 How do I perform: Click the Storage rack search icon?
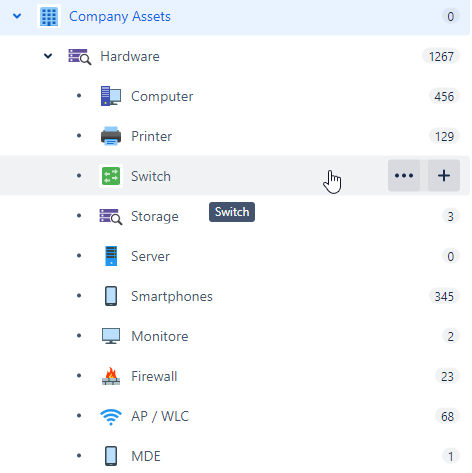[x=111, y=216]
